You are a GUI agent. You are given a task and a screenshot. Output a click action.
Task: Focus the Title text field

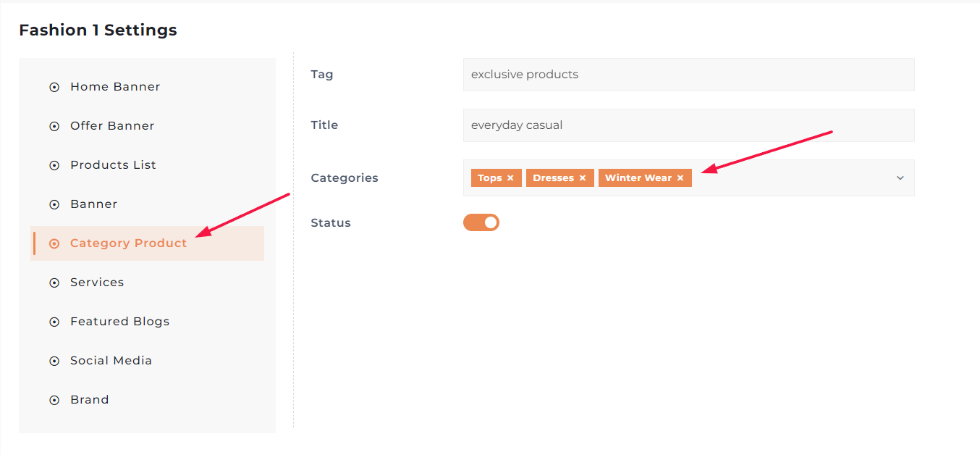click(x=688, y=125)
